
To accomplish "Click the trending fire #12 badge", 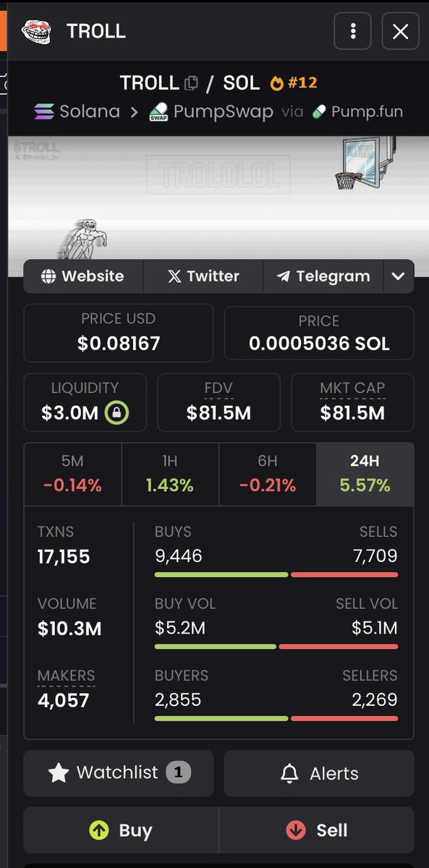I will (x=294, y=82).
